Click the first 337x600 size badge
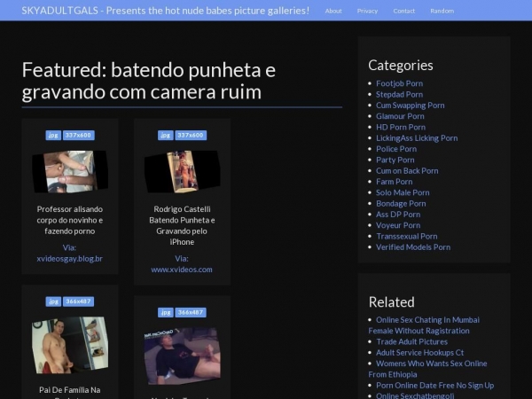Image resolution: width=532 pixels, height=399 pixels. pos(78,135)
